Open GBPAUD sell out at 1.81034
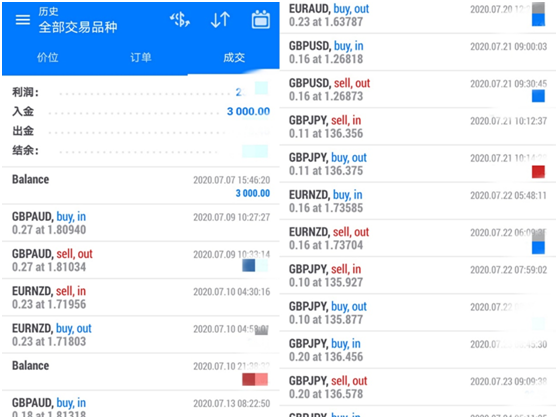558x419 pixels. coord(141,260)
